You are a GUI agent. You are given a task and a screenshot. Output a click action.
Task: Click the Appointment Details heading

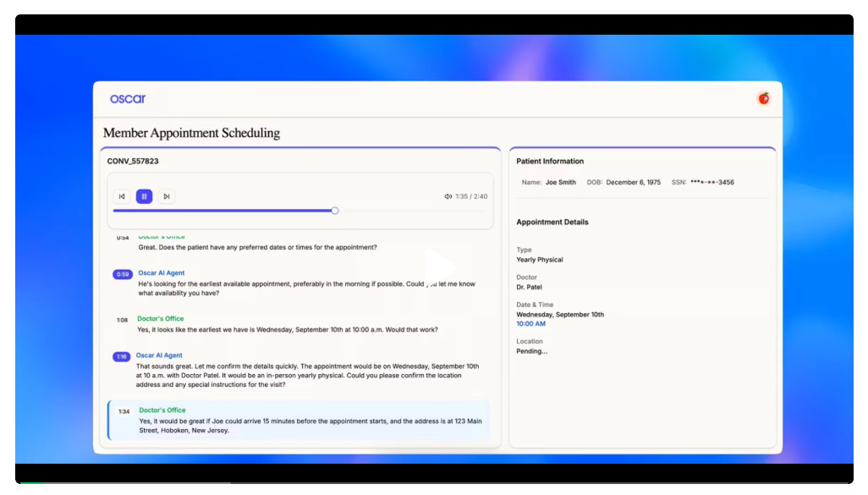click(552, 222)
